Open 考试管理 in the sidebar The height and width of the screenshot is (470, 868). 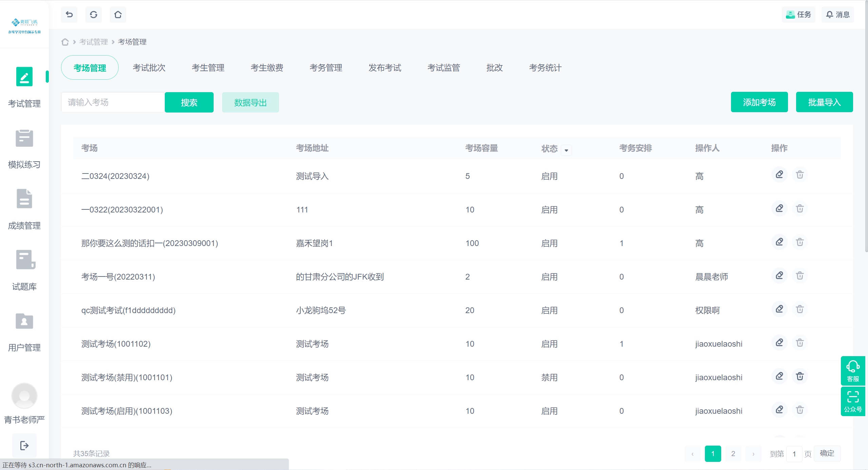[x=24, y=87]
